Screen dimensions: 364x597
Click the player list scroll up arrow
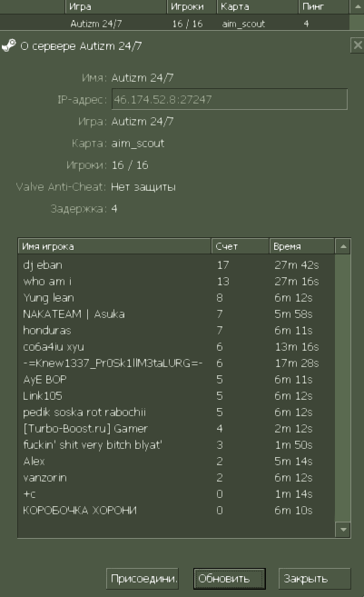click(343, 246)
